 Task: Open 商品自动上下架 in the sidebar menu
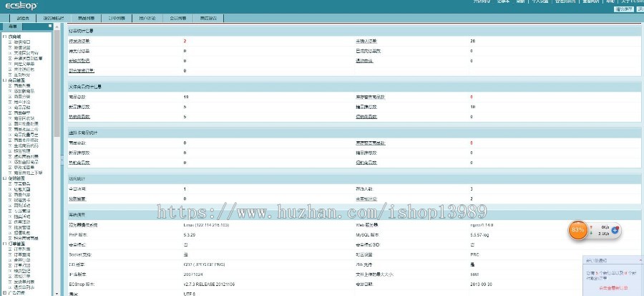point(28,173)
